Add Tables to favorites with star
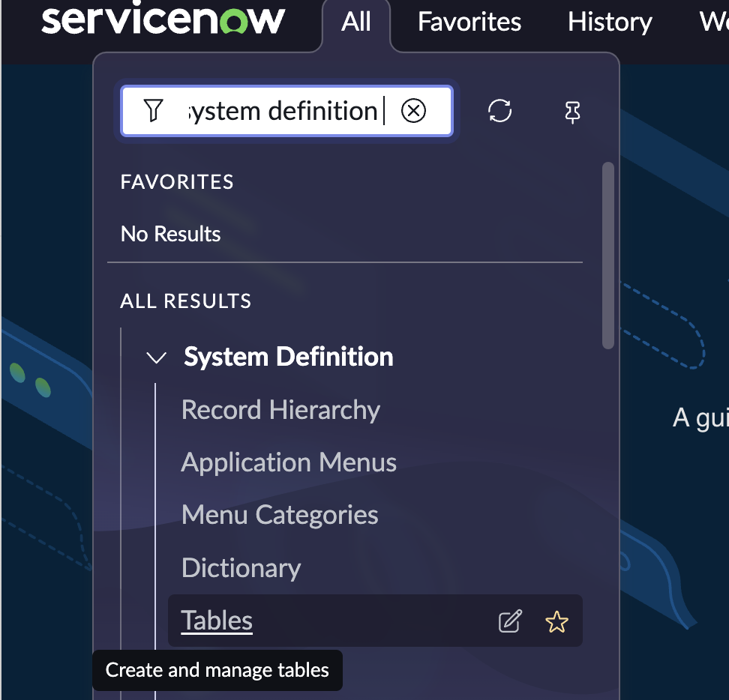Screen dimensions: 729x700 (556, 622)
